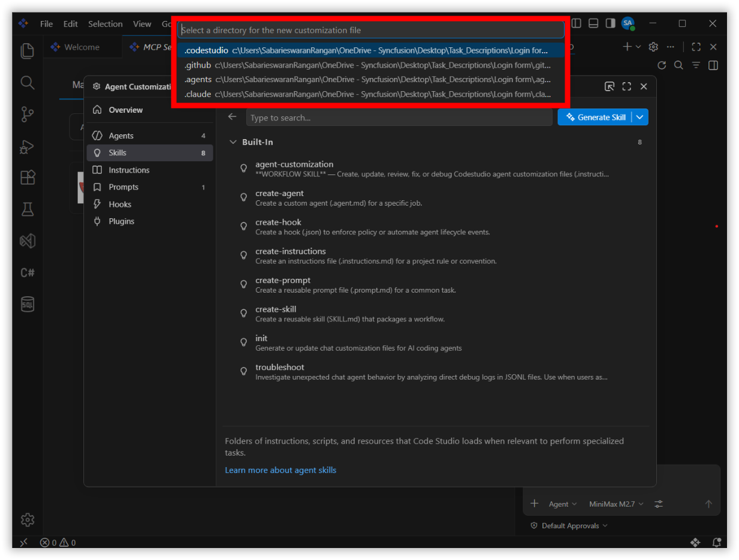The image size is (739, 560).
Task: Open the Selection menu
Action: pos(105,24)
